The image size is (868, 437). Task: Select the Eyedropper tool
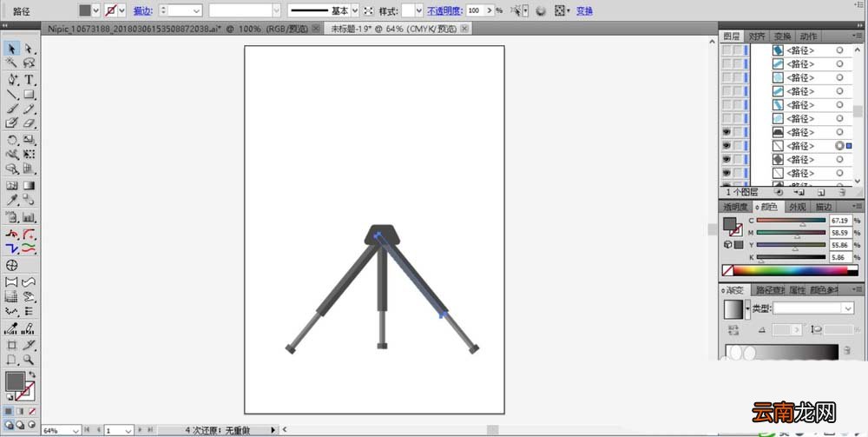pos(11,200)
